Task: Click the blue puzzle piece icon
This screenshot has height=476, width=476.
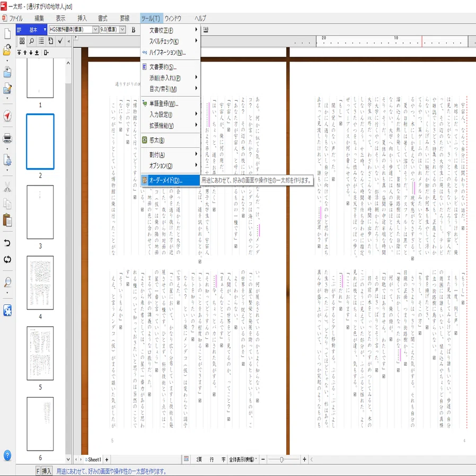Action: pos(7,310)
